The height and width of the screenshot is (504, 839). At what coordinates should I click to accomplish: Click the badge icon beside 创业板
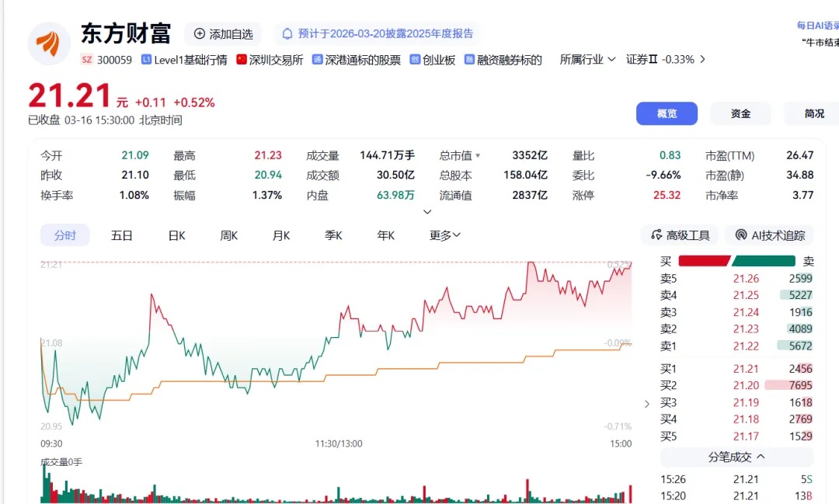pyautogui.click(x=415, y=60)
